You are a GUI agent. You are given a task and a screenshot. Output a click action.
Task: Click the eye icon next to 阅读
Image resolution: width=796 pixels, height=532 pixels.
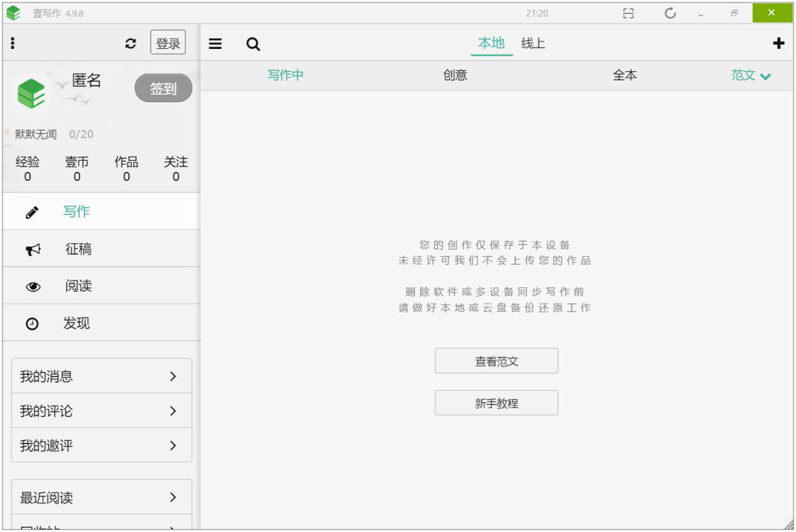(x=33, y=287)
